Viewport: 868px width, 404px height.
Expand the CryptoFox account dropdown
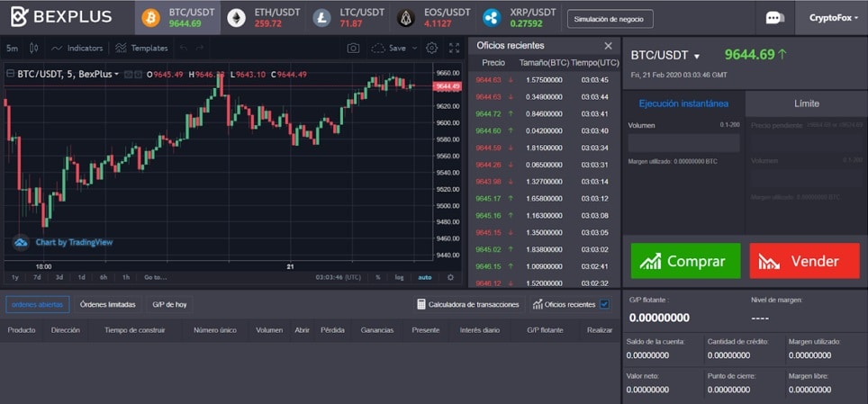[x=832, y=17]
